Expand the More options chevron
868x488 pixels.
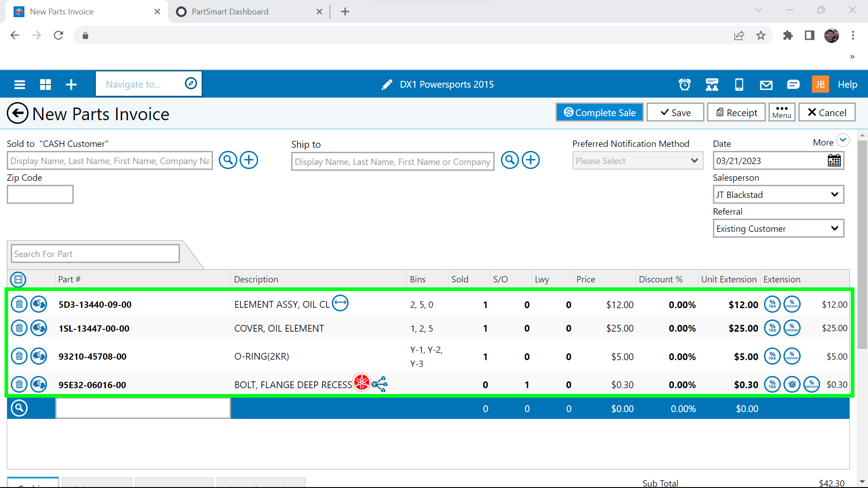pos(843,140)
